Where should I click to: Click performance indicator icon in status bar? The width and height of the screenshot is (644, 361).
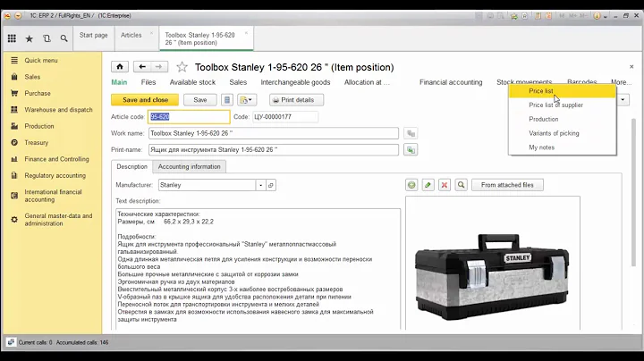click(11, 342)
